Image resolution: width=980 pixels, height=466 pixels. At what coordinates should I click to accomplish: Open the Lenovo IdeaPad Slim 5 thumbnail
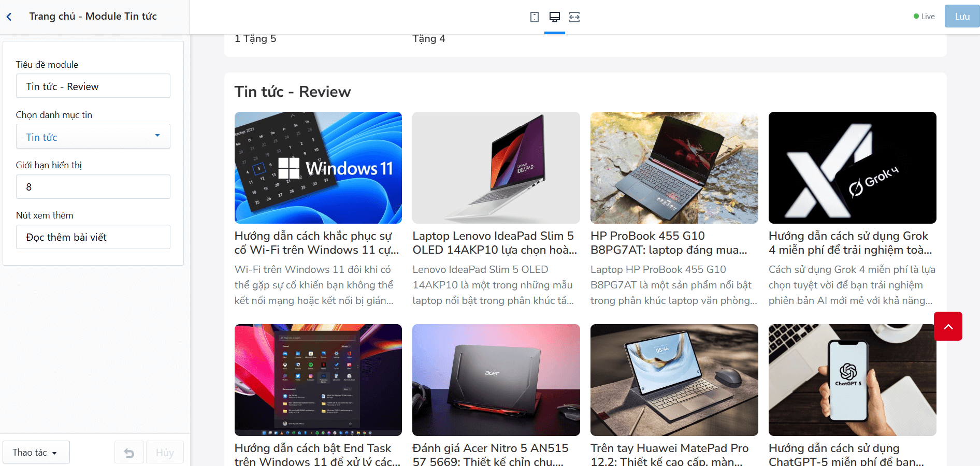pos(496,168)
